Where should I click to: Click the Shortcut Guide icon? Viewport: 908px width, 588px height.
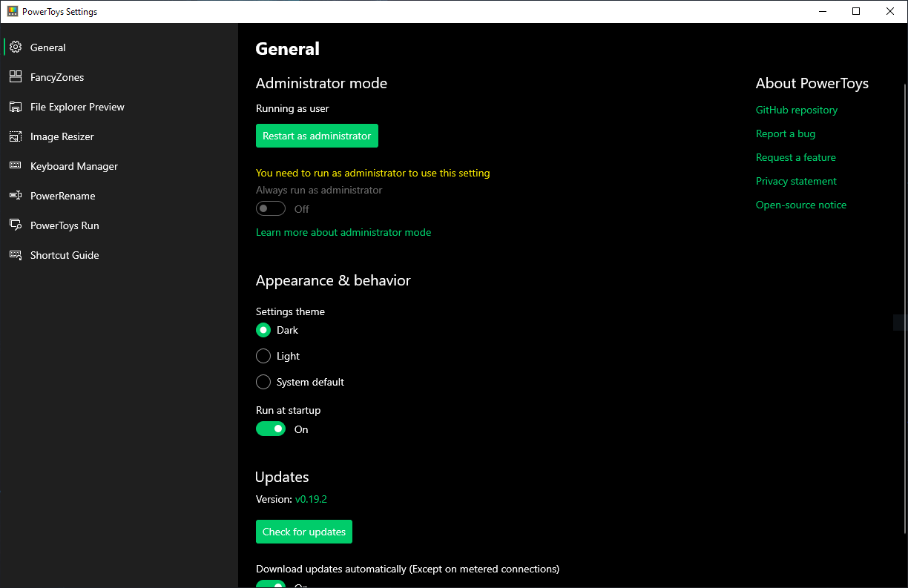click(16, 255)
